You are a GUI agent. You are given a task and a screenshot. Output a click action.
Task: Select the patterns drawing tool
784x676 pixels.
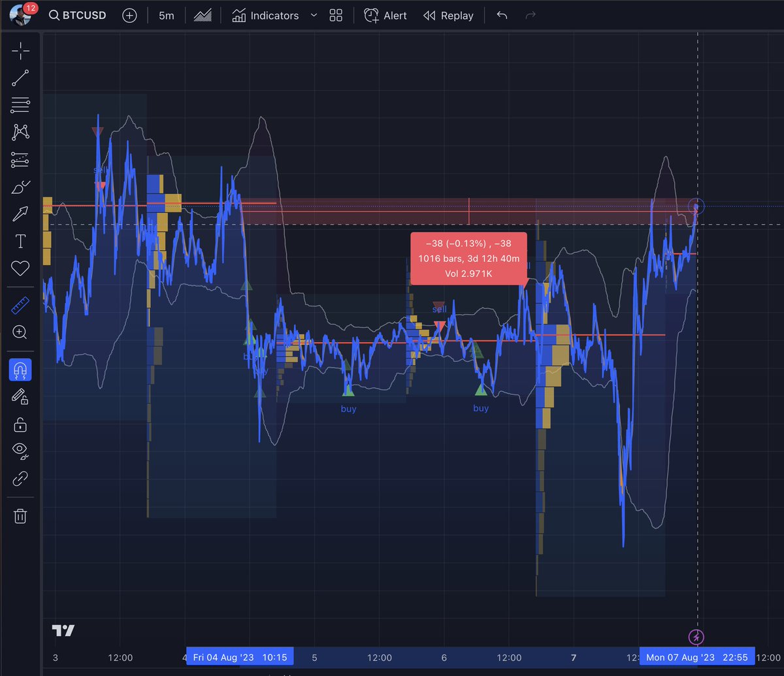click(20, 132)
